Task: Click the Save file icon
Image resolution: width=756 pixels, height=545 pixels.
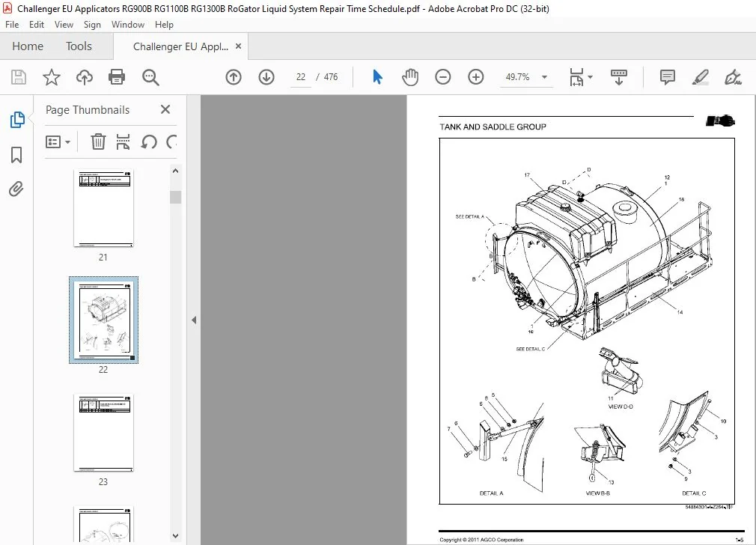Action: pyautogui.click(x=19, y=77)
